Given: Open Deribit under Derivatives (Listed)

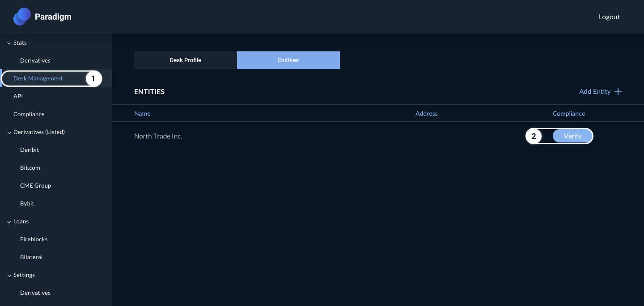Looking at the screenshot, I should coord(30,150).
